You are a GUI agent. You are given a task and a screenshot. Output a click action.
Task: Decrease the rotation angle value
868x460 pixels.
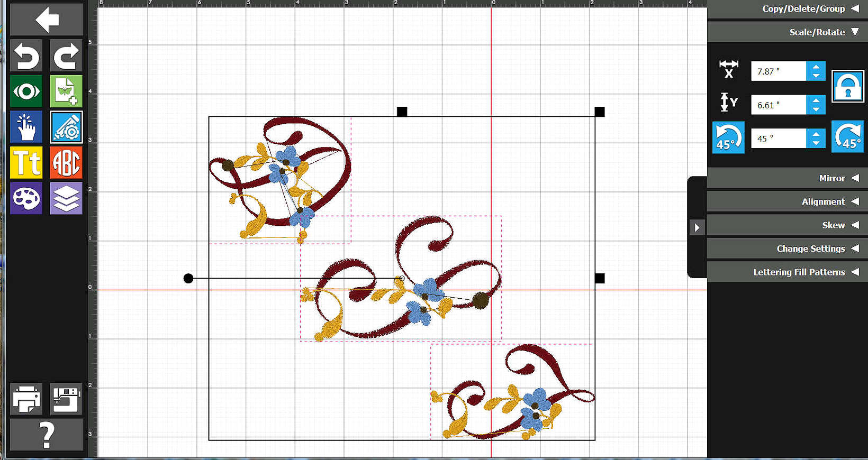(x=816, y=143)
